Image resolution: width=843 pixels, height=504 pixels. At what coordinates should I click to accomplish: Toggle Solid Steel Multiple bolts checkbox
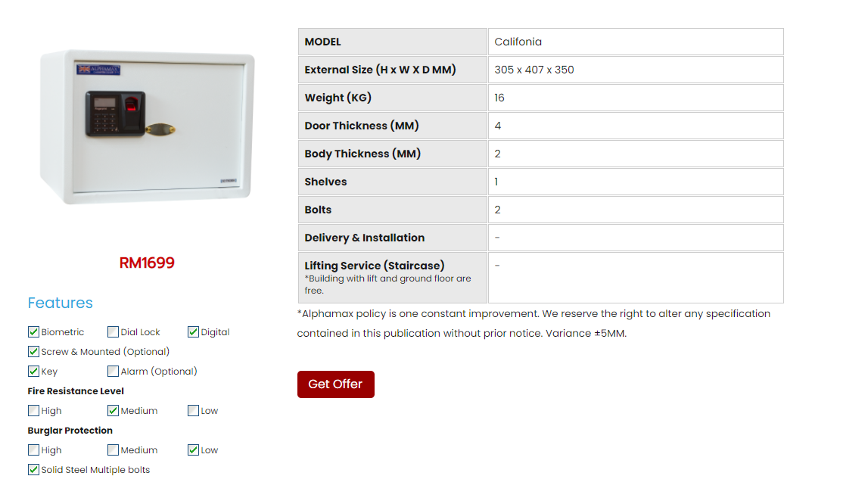(x=33, y=470)
